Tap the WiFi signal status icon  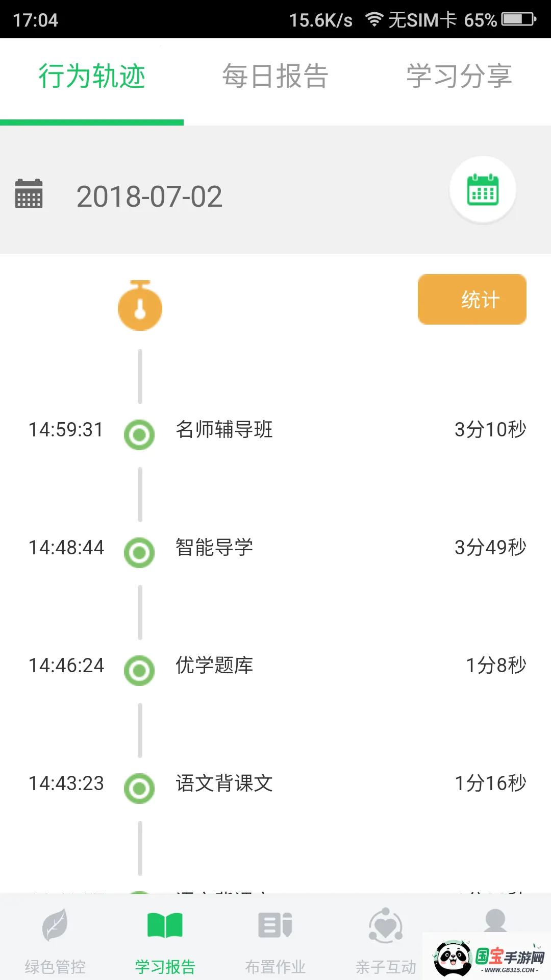[374, 20]
